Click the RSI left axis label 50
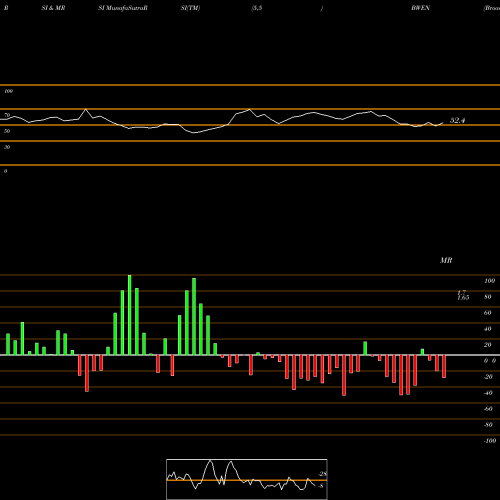The height and width of the screenshot is (500, 500). [7, 131]
